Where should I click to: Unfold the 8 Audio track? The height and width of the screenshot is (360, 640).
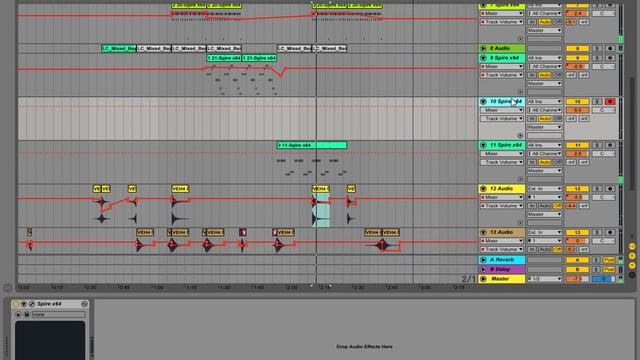[x=483, y=48]
